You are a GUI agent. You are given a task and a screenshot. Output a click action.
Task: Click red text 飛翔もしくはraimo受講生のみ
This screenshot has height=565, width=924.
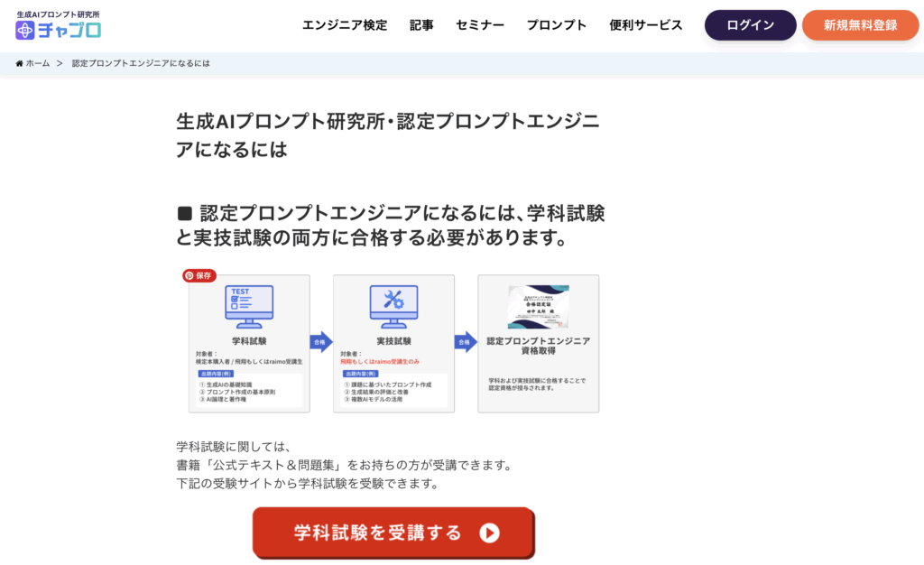380,361
